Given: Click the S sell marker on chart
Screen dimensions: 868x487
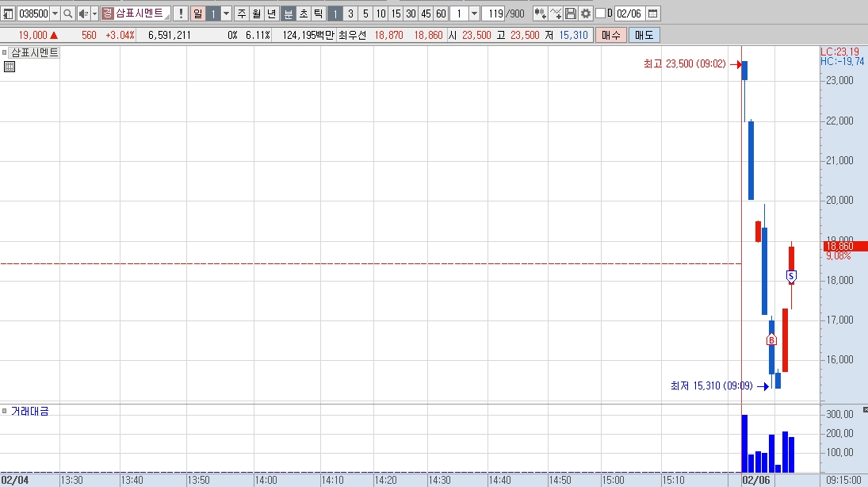Looking at the screenshot, I should pos(792,276).
